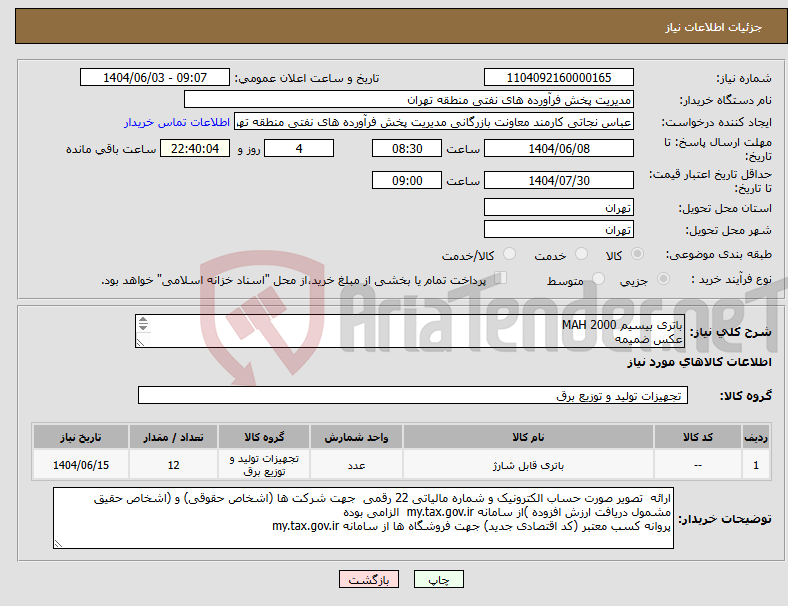This screenshot has width=788, height=606.
Task: Click the countdown timer 22:40:04
Action: (195, 149)
